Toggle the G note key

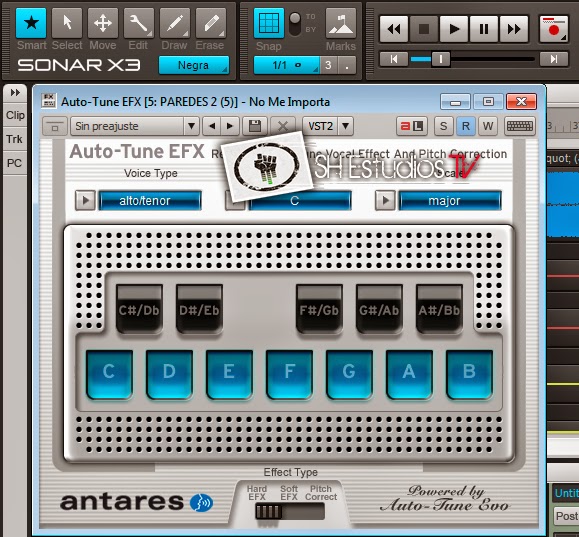point(349,375)
